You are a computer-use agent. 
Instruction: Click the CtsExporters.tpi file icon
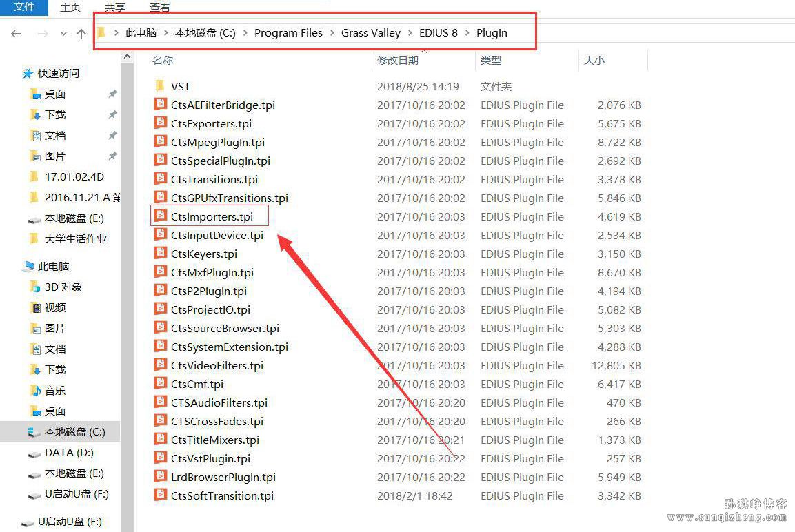[x=160, y=123]
